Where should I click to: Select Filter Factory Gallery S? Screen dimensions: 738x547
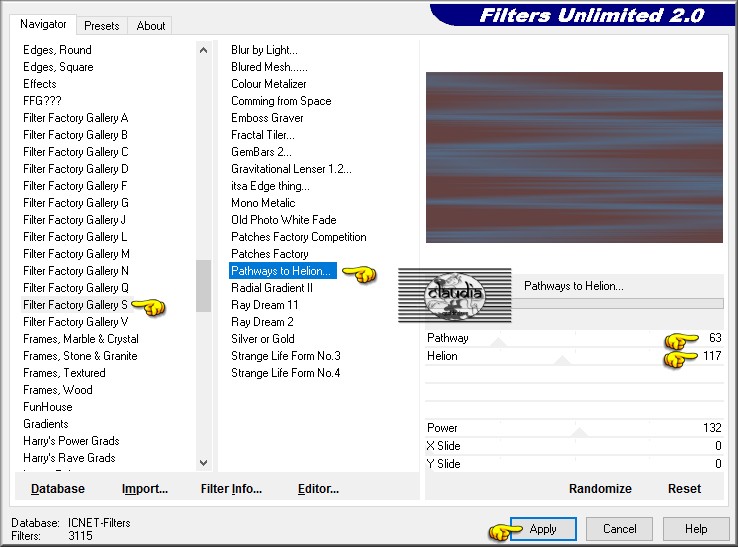coord(75,305)
